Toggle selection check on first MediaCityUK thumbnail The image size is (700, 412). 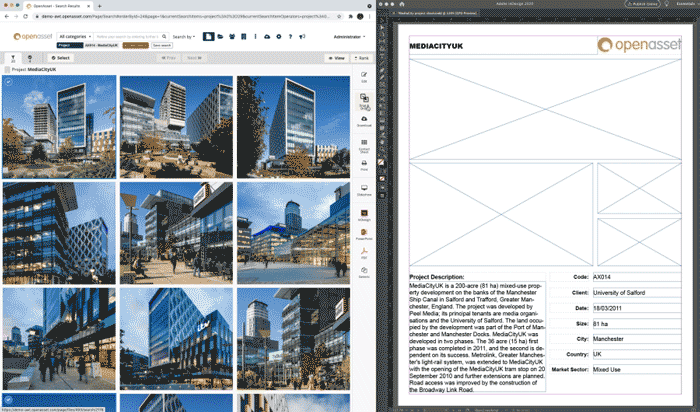coord(8,82)
